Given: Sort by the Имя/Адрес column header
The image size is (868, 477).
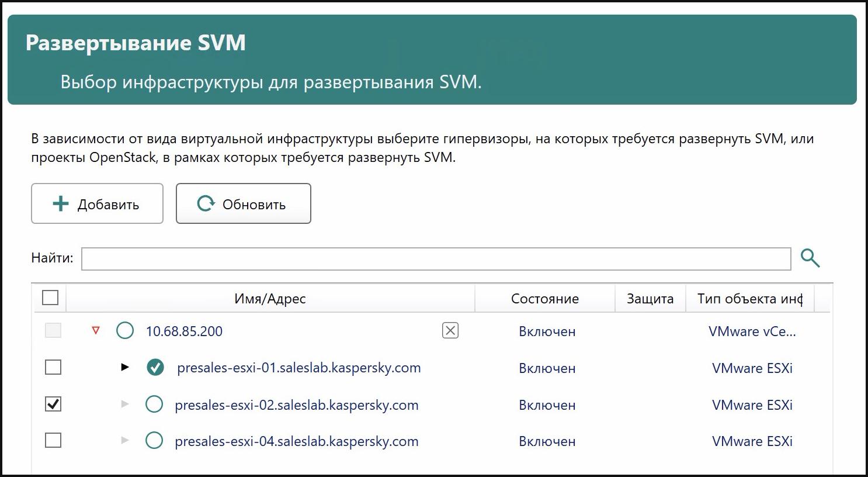Looking at the screenshot, I should point(270,299).
